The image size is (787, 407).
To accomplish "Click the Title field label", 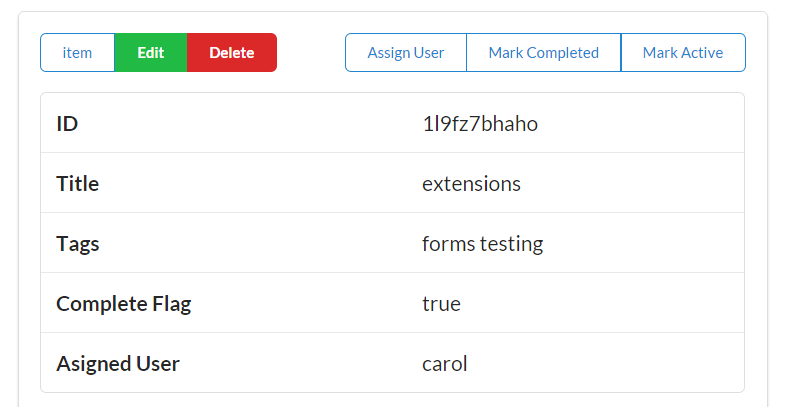I will [x=78, y=184].
